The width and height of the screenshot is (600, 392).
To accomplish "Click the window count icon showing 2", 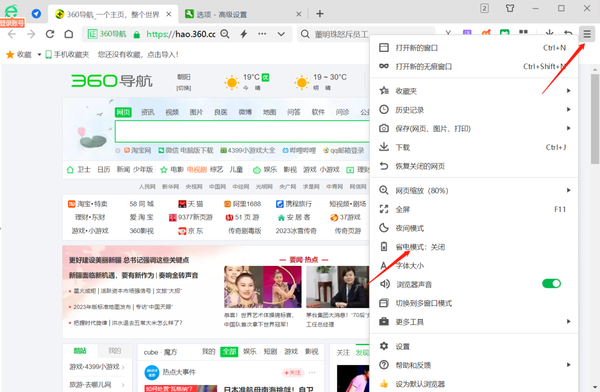I will [484, 8].
